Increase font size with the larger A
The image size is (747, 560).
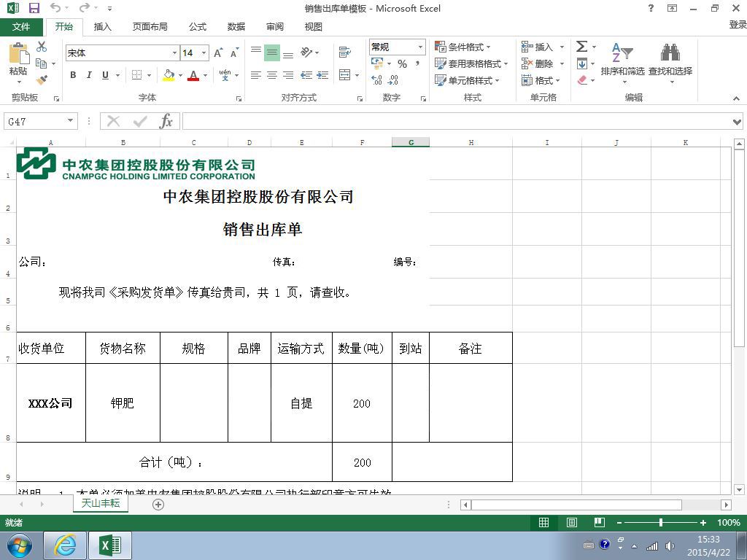coord(217,52)
